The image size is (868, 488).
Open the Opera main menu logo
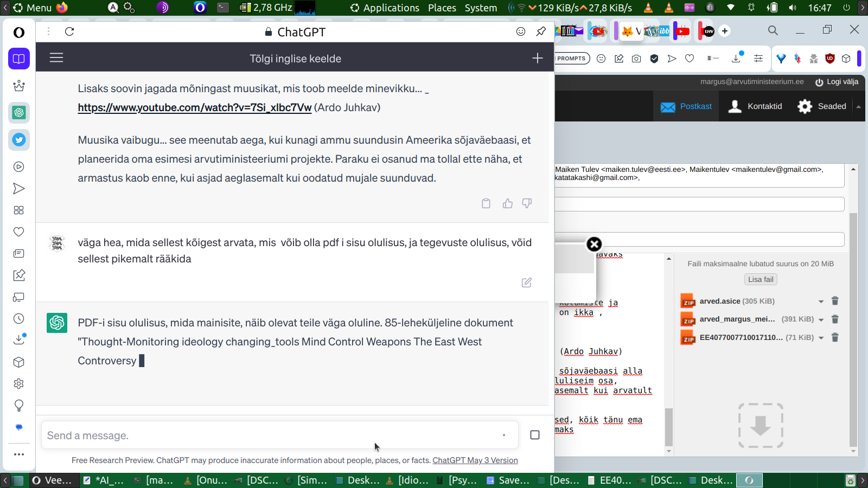coord(19,33)
